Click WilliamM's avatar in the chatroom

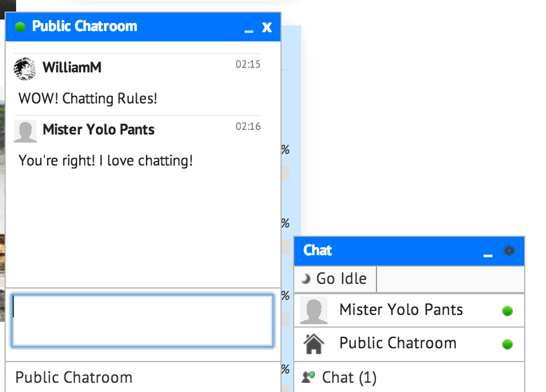click(25, 68)
